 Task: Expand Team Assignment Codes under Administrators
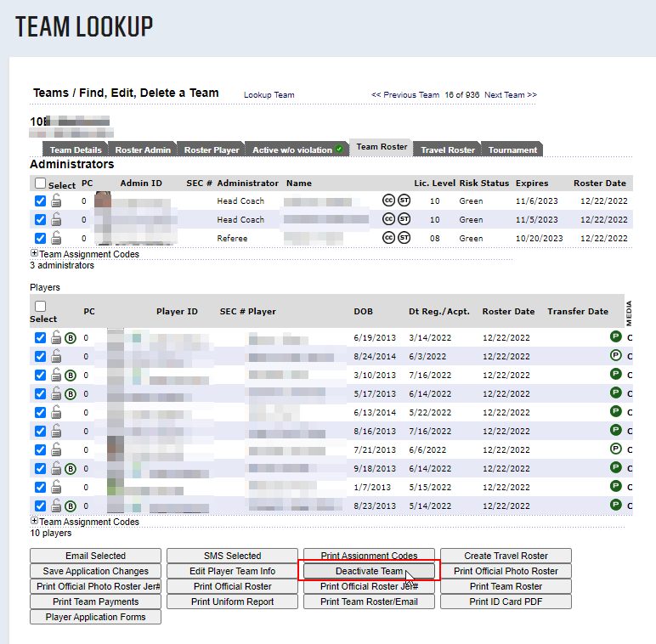coord(34,254)
